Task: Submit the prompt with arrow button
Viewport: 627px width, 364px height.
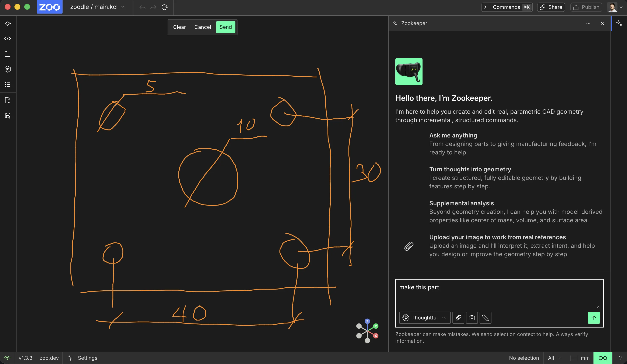Action: [594, 318]
